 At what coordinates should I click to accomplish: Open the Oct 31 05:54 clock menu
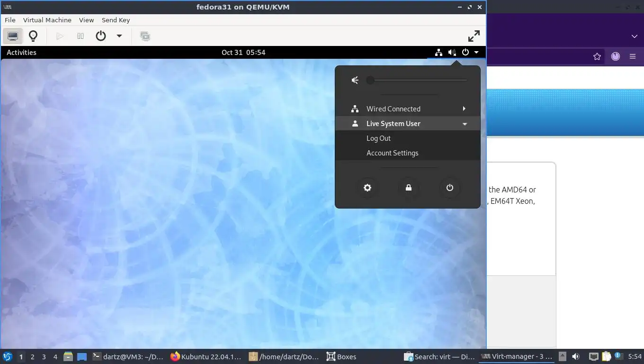(x=243, y=52)
